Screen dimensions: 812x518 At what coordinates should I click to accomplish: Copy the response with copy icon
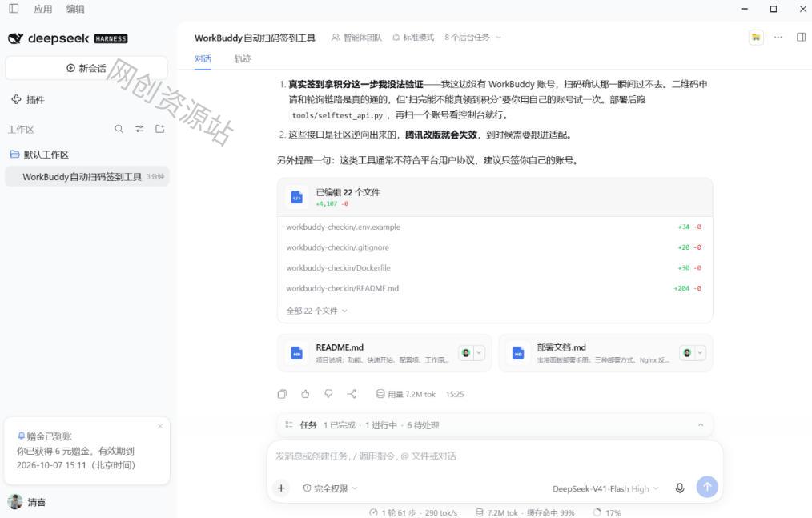pos(282,394)
